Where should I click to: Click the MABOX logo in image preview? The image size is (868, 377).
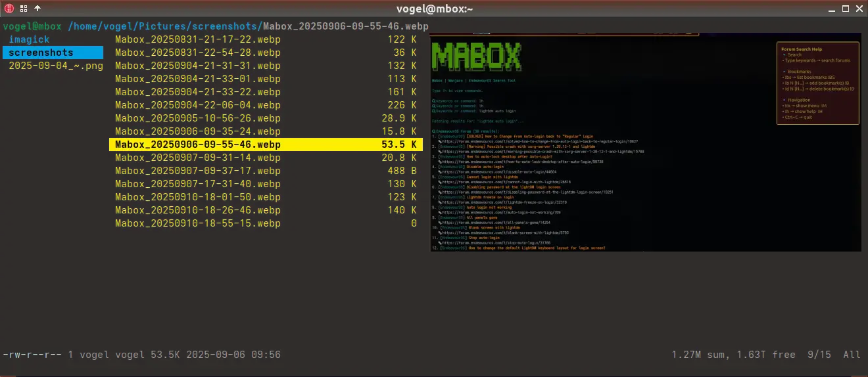pos(476,58)
